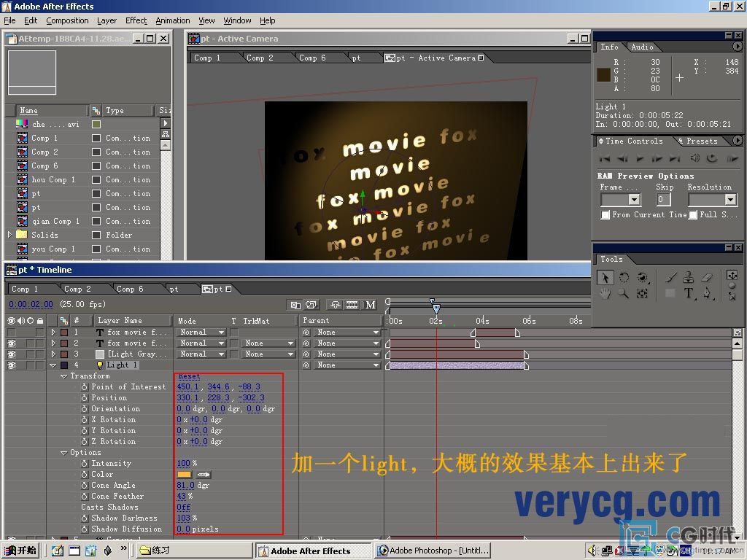Image resolution: width=747 pixels, height=560 pixels.
Task: Collapse the Transform property group
Action: pyautogui.click(x=64, y=376)
